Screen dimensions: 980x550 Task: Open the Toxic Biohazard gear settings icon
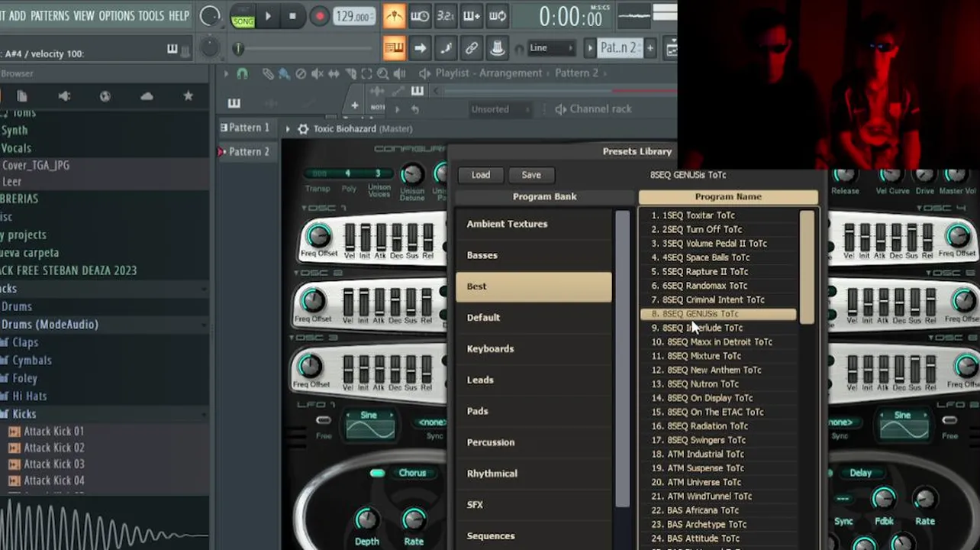click(x=303, y=129)
